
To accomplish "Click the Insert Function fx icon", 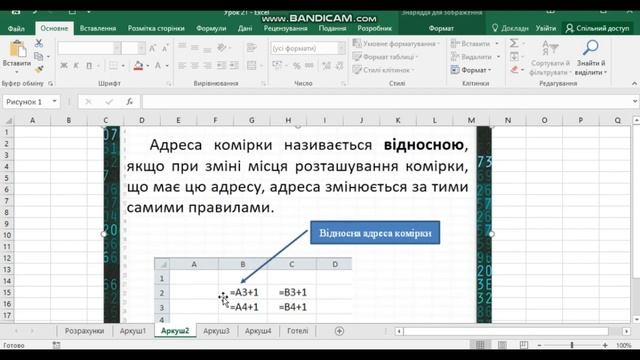I will 129,102.
